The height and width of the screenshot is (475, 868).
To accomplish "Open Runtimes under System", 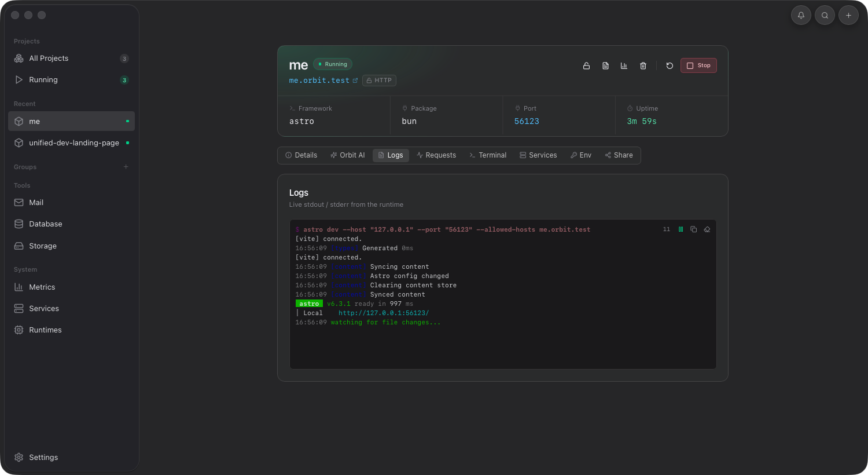I will point(71,330).
